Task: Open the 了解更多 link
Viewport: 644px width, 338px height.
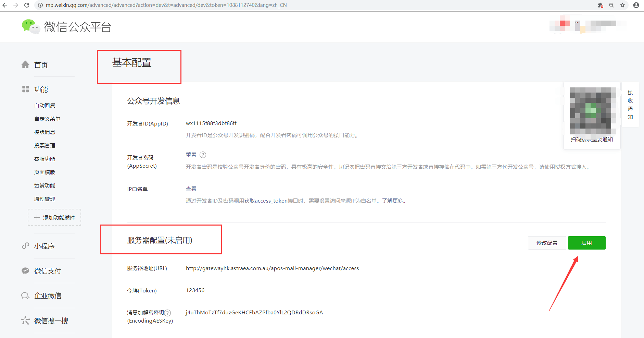Action: [x=392, y=201]
